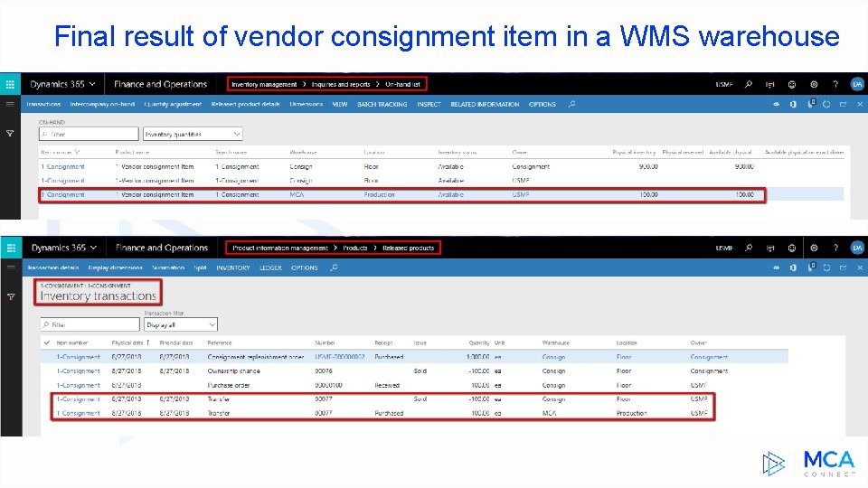
Task: Click DA user avatar in On-hand window
Action: coord(857,84)
